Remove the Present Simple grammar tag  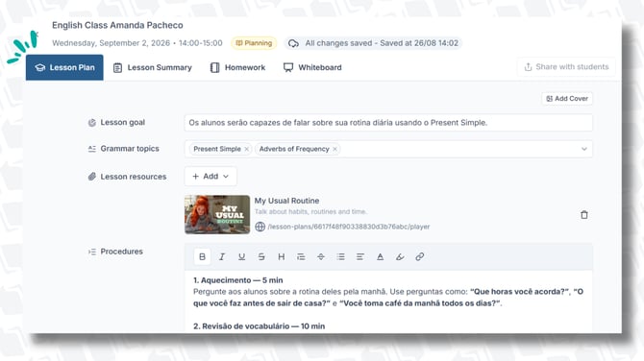tap(246, 149)
